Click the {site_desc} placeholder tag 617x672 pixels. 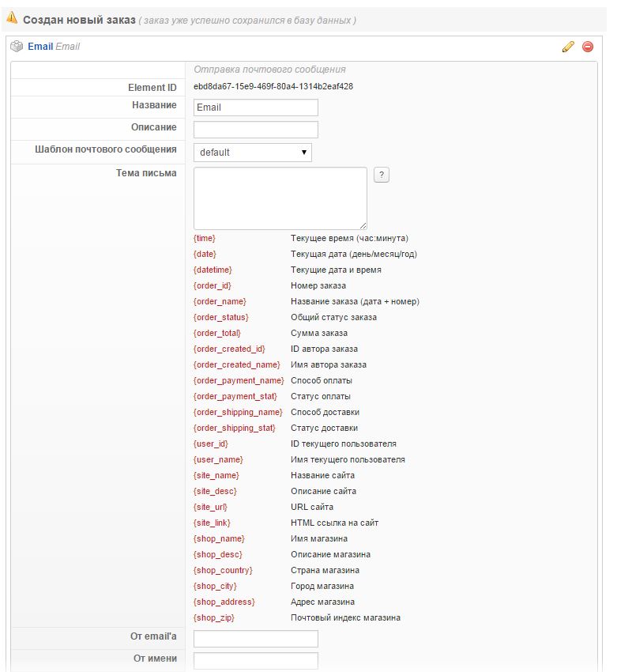[x=215, y=492]
